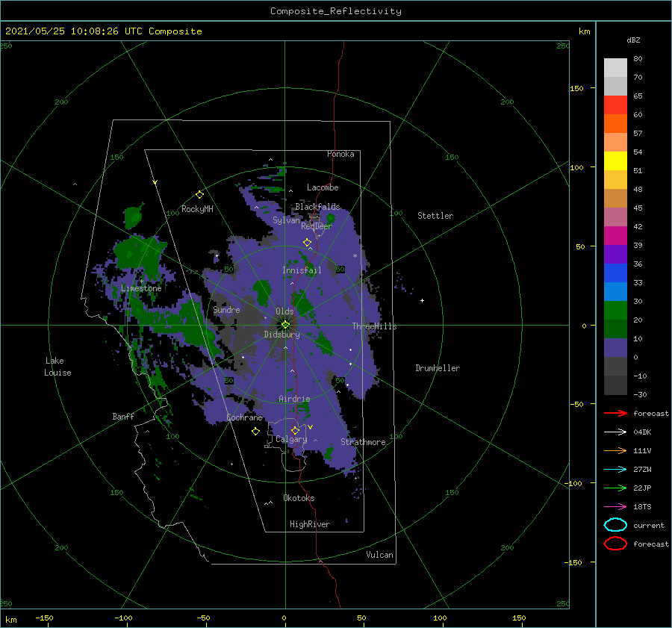Click the Calgary city label

291,439
